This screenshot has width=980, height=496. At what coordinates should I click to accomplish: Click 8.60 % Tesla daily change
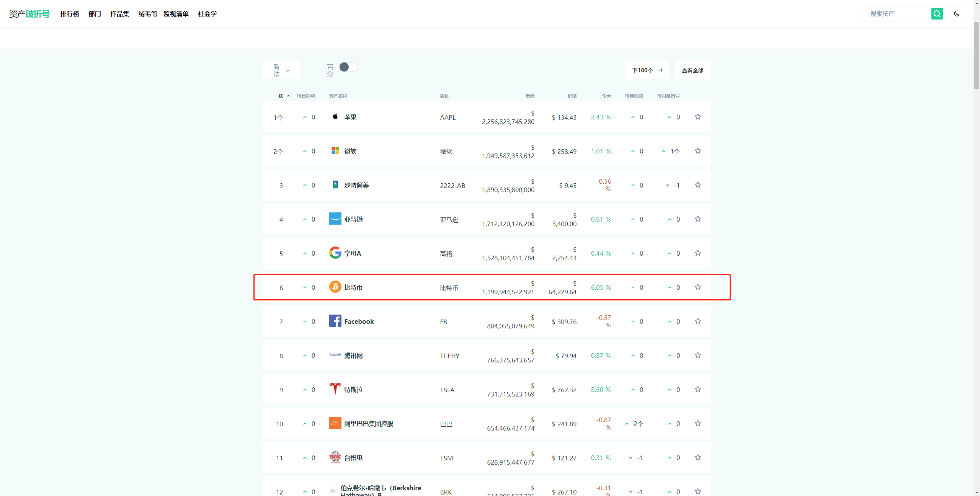(x=601, y=390)
